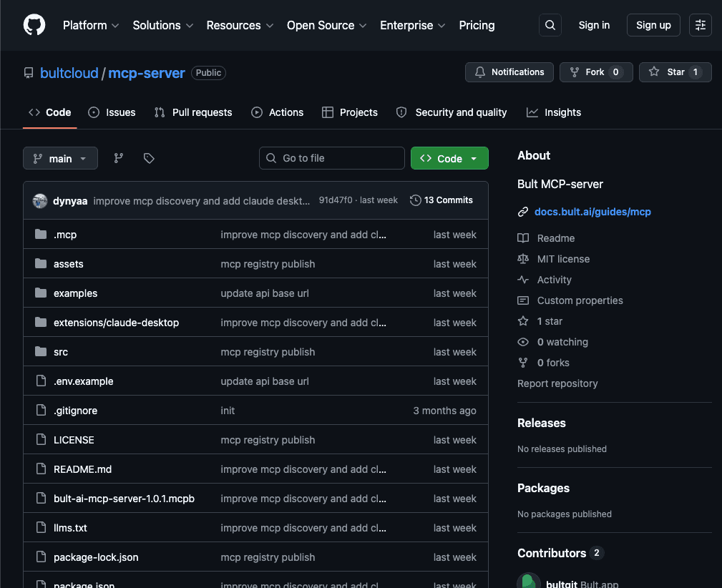Open the green Code dropdown

pyautogui.click(x=449, y=158)
